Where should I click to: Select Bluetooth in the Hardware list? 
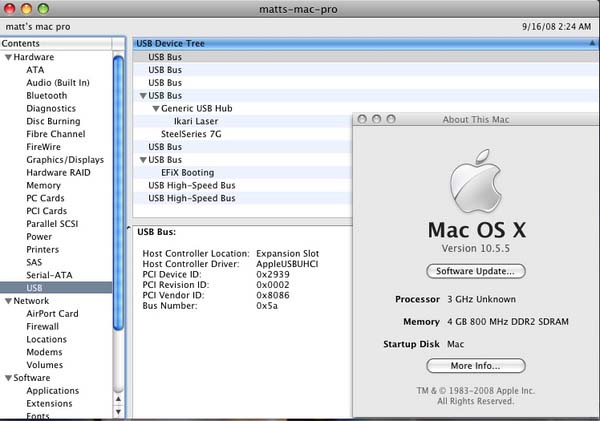(x=46, y=96)
